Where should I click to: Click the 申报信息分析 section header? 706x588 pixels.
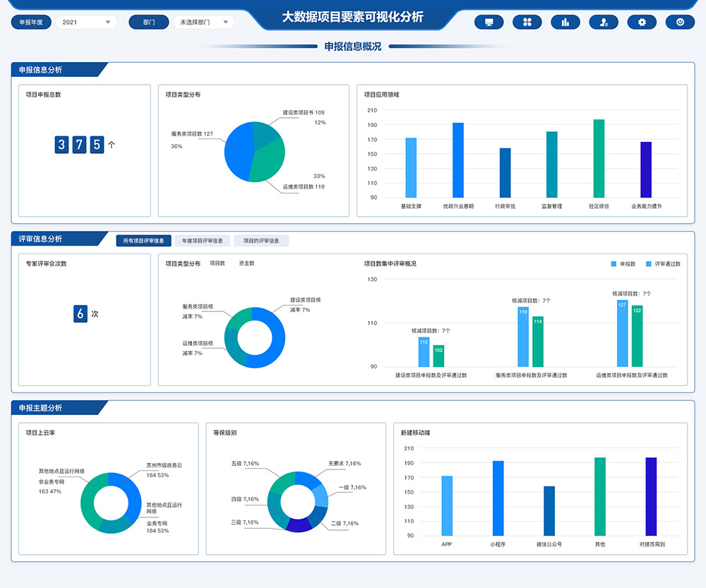tap(40, 70)
